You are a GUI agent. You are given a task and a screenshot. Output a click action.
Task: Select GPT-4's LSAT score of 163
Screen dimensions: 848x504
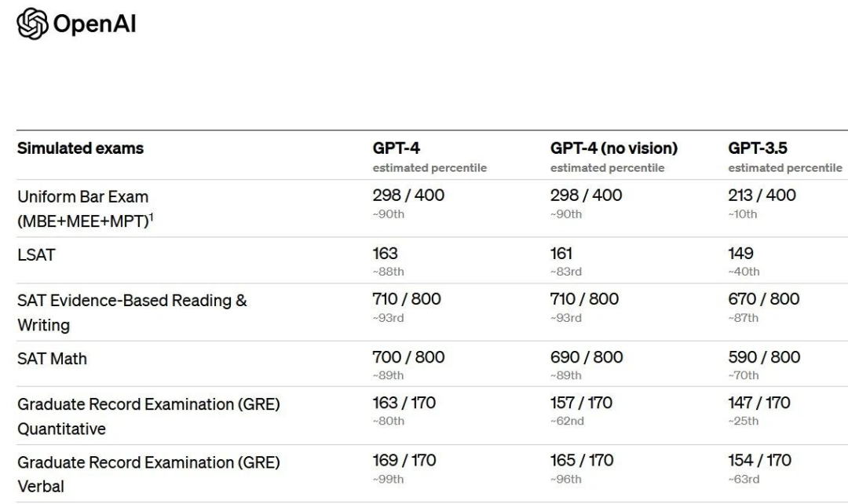[385, 254]
